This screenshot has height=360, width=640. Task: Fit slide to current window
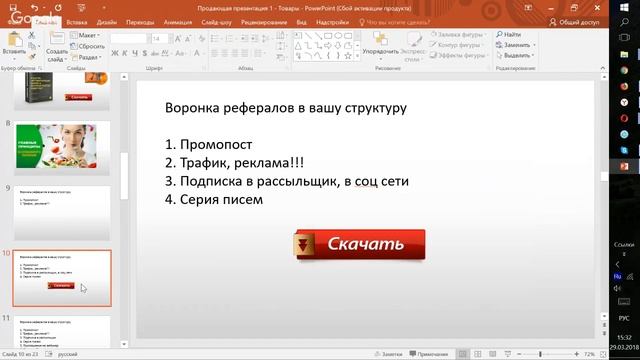pyautogui.click(x=603, y=354)
